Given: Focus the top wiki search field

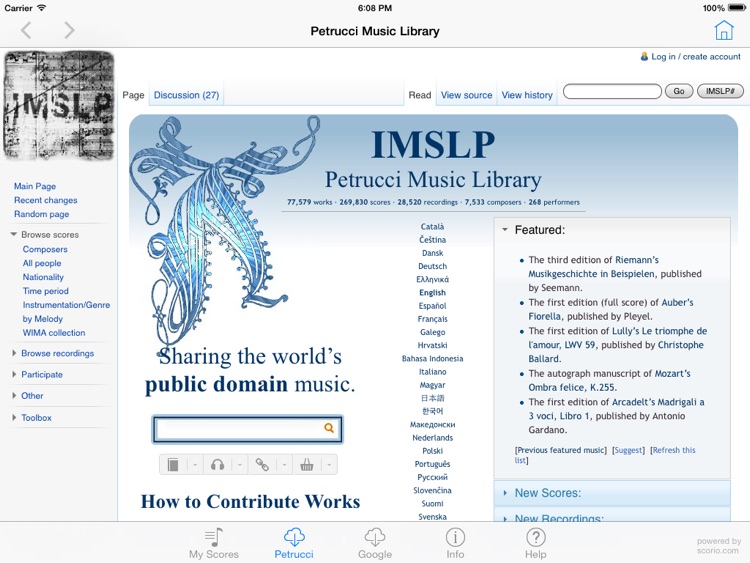Looking at the screenshot, I should (x=612, y=91).
